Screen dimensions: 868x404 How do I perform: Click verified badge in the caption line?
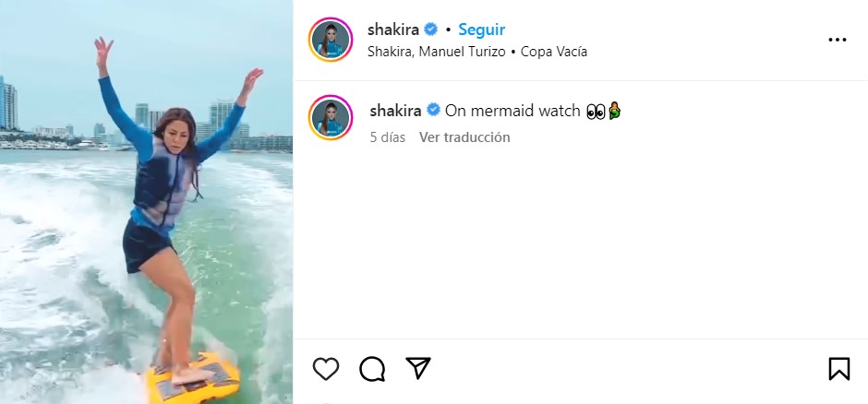coord(433,110)
